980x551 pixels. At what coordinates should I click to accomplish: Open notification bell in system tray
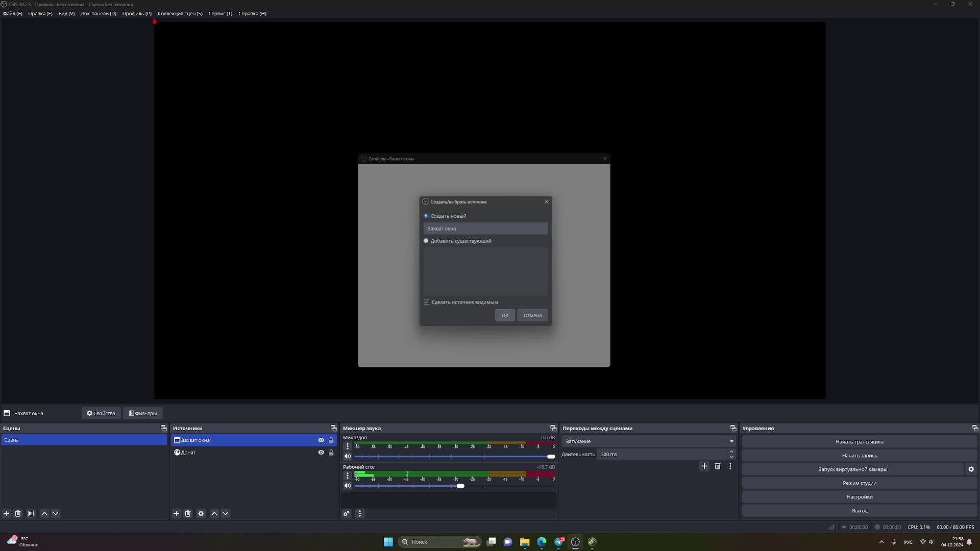[969, 542]
